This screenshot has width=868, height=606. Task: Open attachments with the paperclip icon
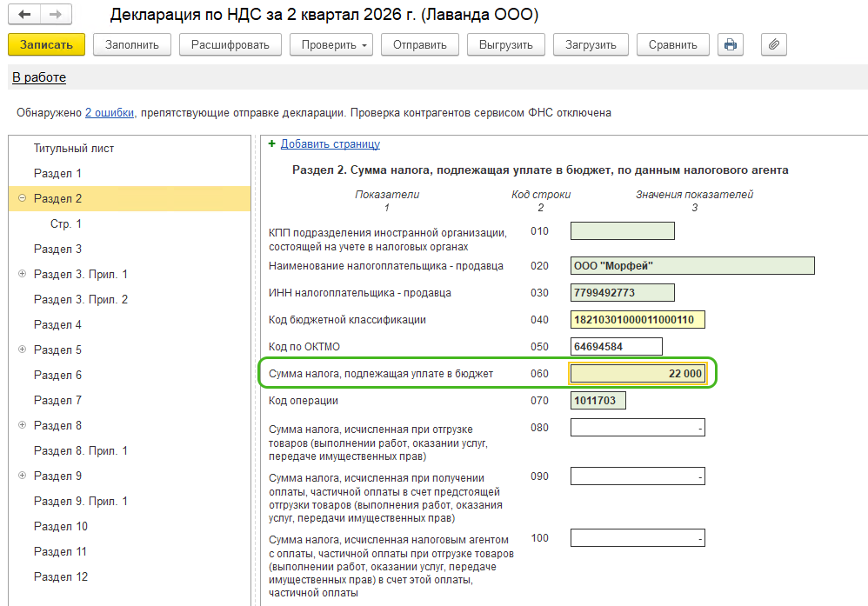coord(774,45)
